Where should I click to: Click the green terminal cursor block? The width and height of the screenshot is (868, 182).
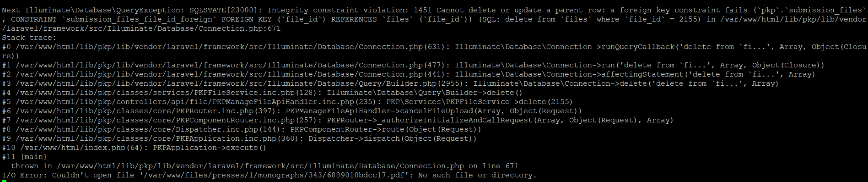click(4, 181)
